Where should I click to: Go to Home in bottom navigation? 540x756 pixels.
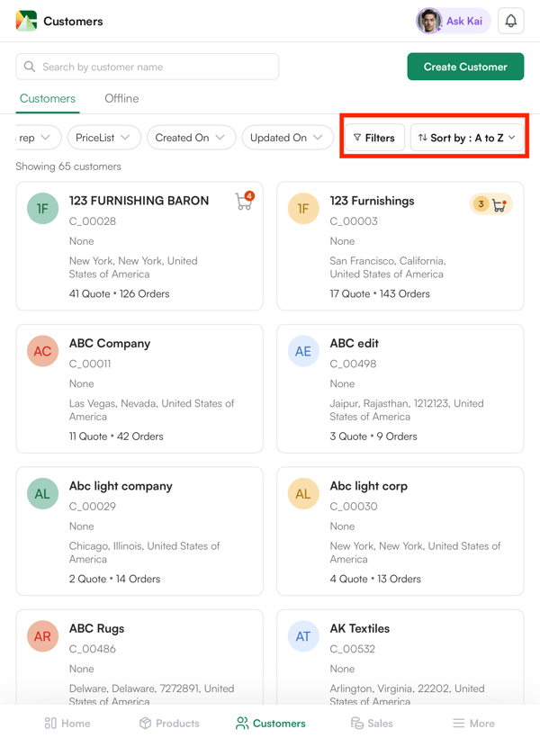(x=67, y=723)
